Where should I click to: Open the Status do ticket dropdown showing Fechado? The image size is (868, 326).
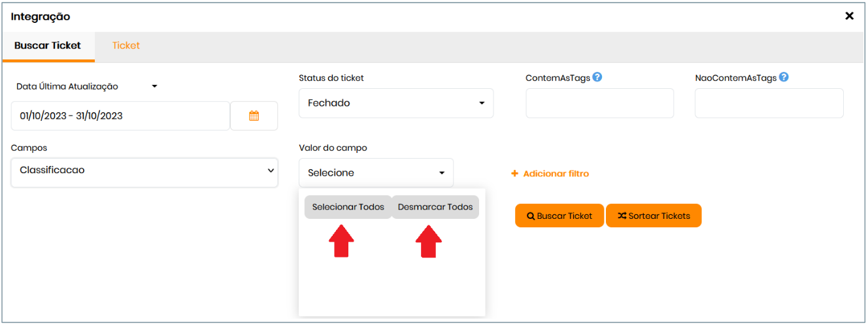(x=396, y=103)
